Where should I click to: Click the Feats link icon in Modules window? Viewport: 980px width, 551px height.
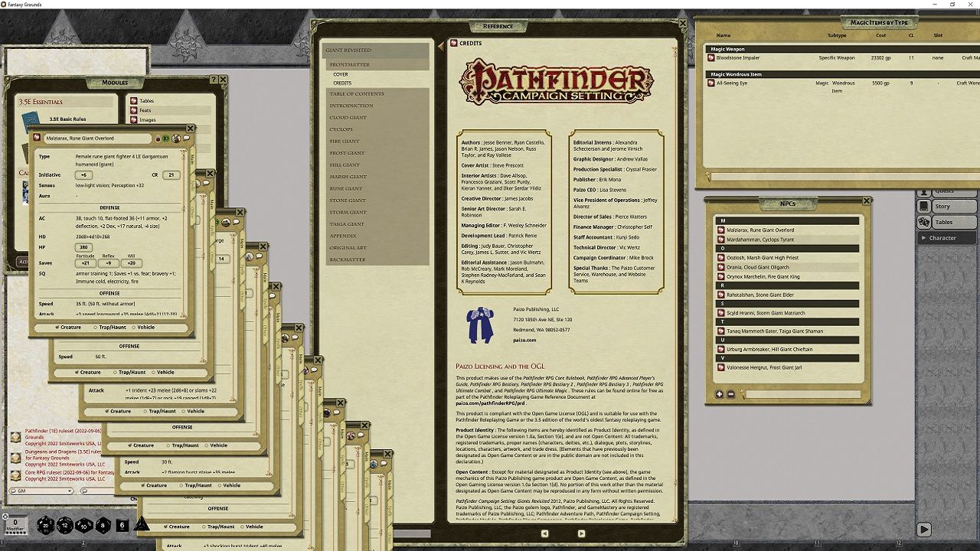coord(133,110)
